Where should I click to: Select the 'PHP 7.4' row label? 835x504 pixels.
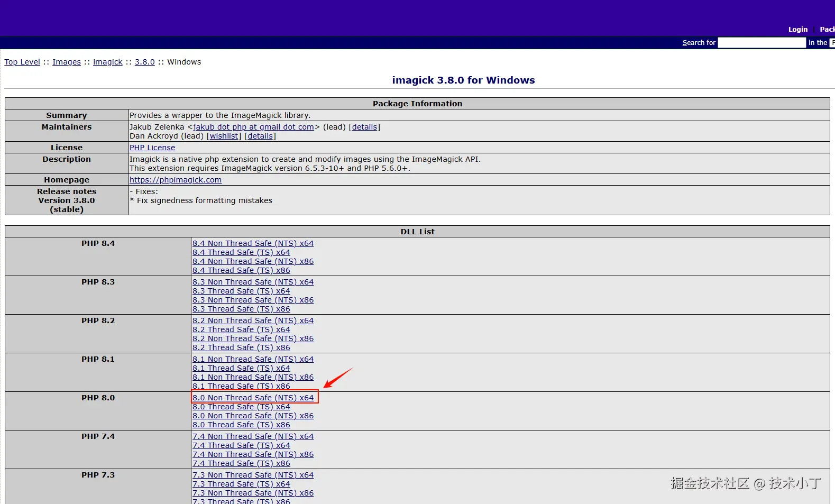[98, 436]
